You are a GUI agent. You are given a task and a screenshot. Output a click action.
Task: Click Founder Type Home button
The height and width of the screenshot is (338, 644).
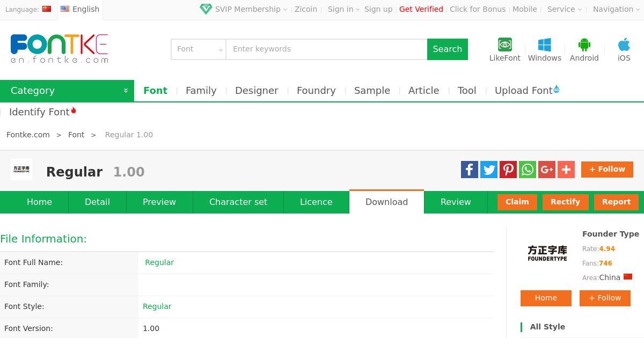point(546,298)
